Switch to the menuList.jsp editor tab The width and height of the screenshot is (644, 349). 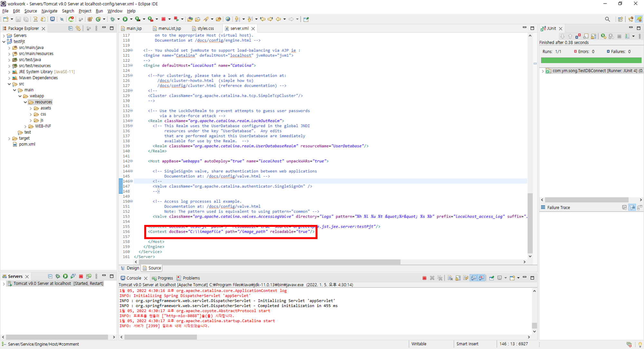pos(169,28)
